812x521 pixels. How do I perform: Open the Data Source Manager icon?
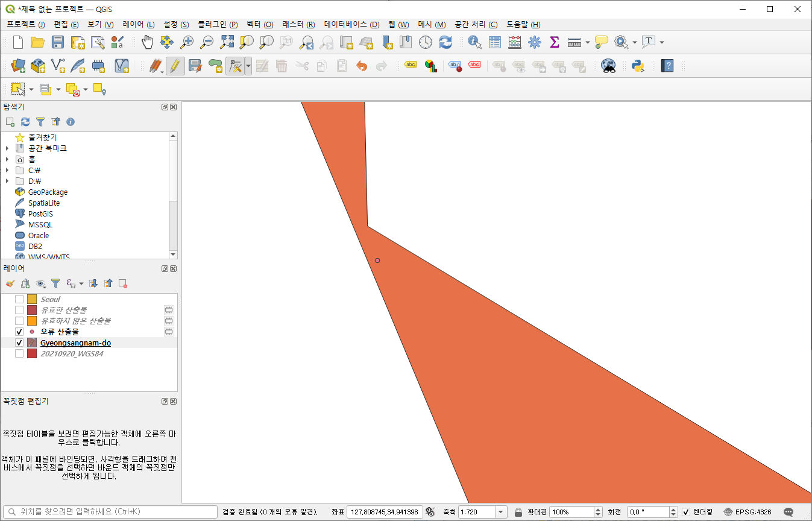[x=18, y=66]
